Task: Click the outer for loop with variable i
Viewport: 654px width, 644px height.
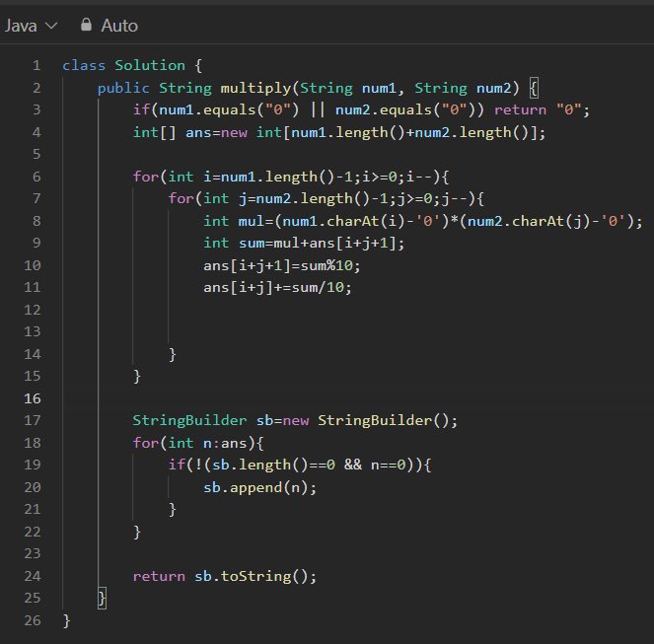Action: (291, 177)
